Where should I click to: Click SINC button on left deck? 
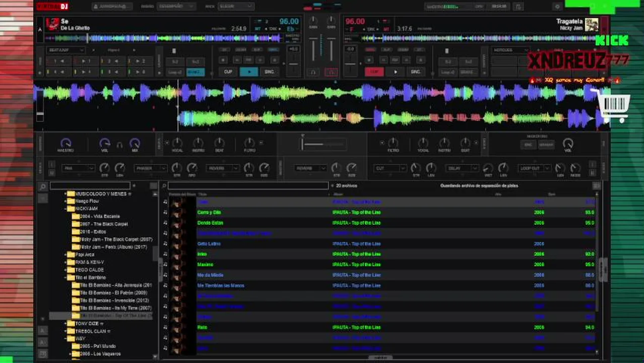point(270,72)
